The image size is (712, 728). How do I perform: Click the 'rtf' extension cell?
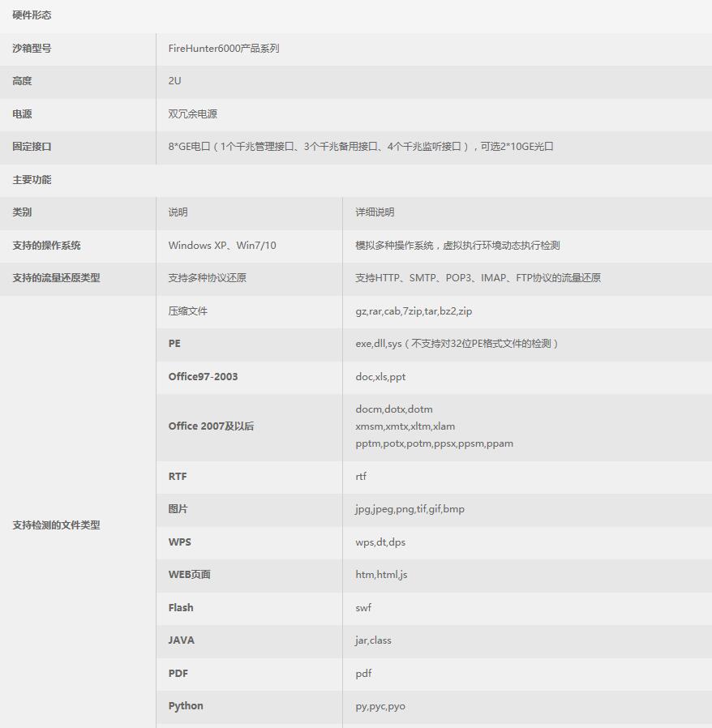361,477
